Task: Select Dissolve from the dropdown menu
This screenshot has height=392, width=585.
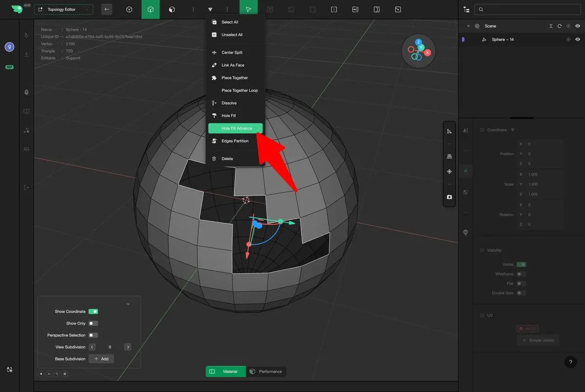Action: tap(229, 103)
